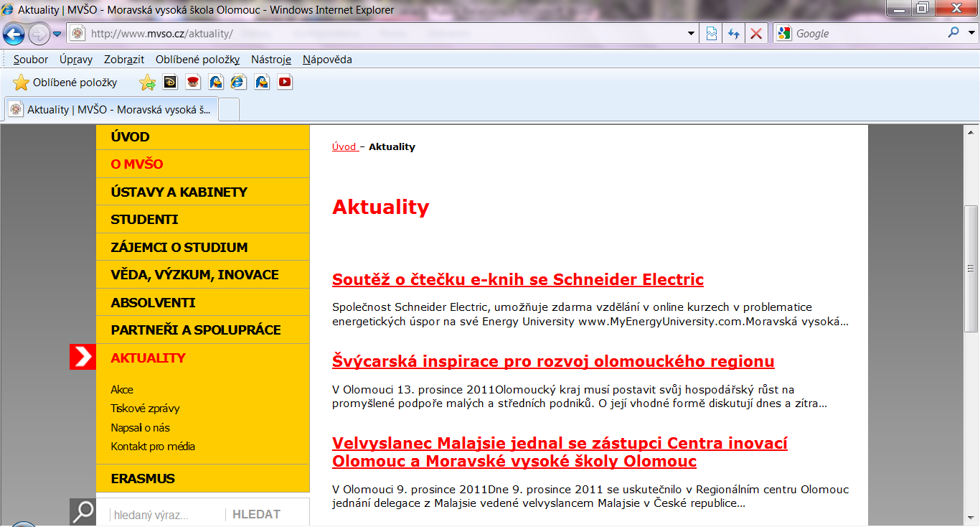The image size is (980, 527).
Task: Open the Disney favorite icon in favorites bar
Action: 170,82
